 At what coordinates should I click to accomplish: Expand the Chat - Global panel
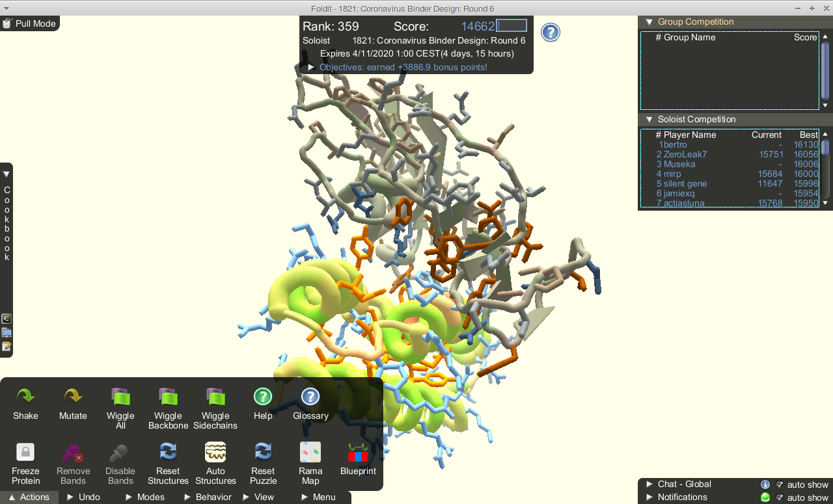coord(649,484)
